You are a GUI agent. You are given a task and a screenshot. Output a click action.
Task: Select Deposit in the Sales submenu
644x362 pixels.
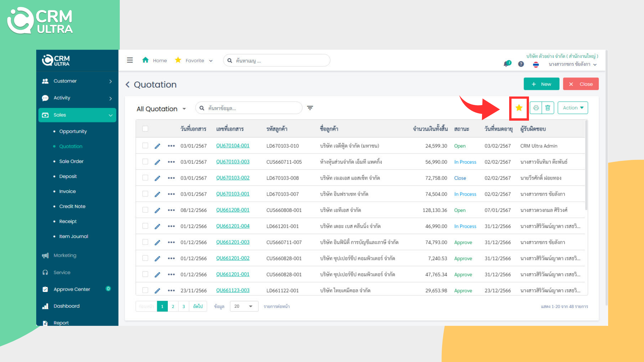click(x=68, y=176)
